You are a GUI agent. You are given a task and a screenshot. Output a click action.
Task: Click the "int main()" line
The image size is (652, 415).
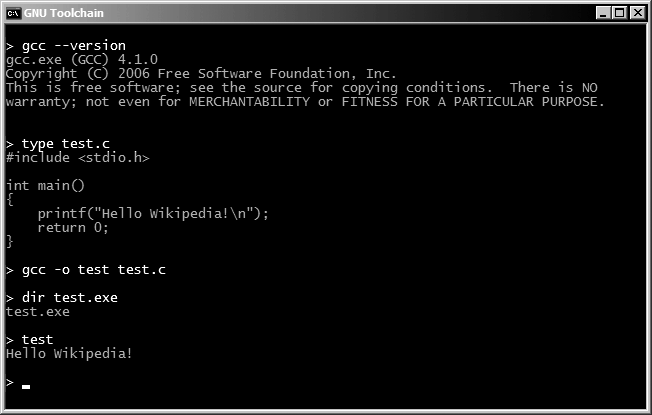(x=46, y=186)
